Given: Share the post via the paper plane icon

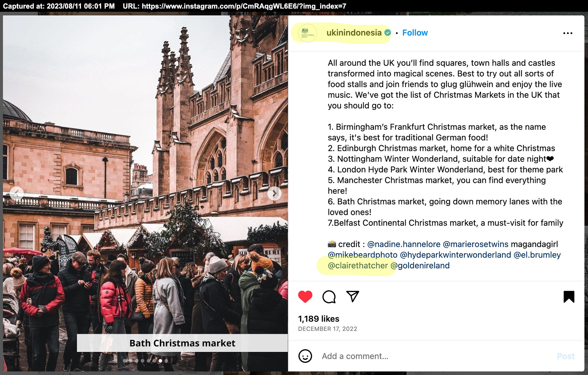Looking at the screenshot, I should pos(352,296).
